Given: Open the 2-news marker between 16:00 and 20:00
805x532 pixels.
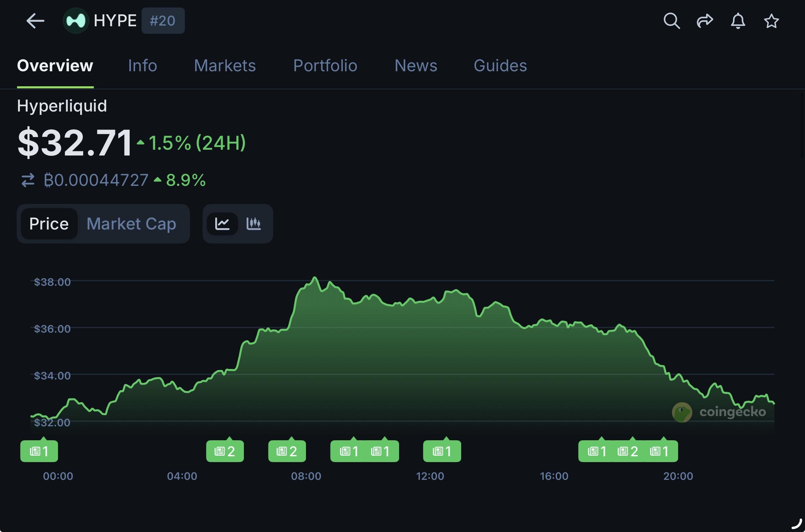Looking at the screenshot, I should click(628, 451).
